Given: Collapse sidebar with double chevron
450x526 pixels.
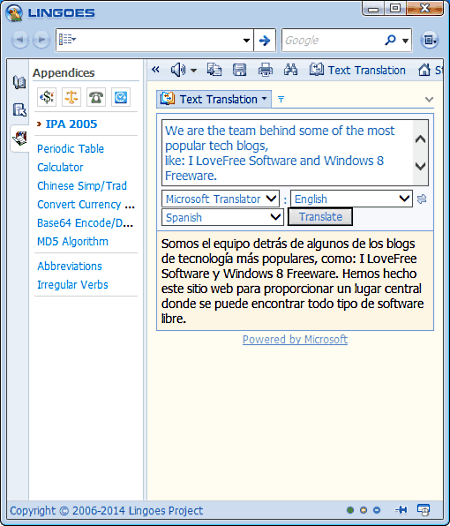Looking at the screenshot, I should [155, 69].
